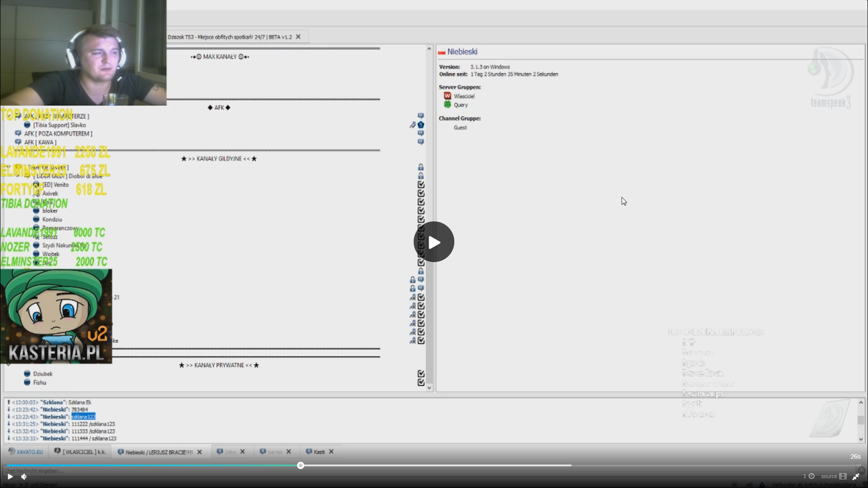The width and height of the screenshot is (868, 488).
Task: Close the Niebieski / LERIUSZ BRACIE chat tab
Action: coord(199,452)
